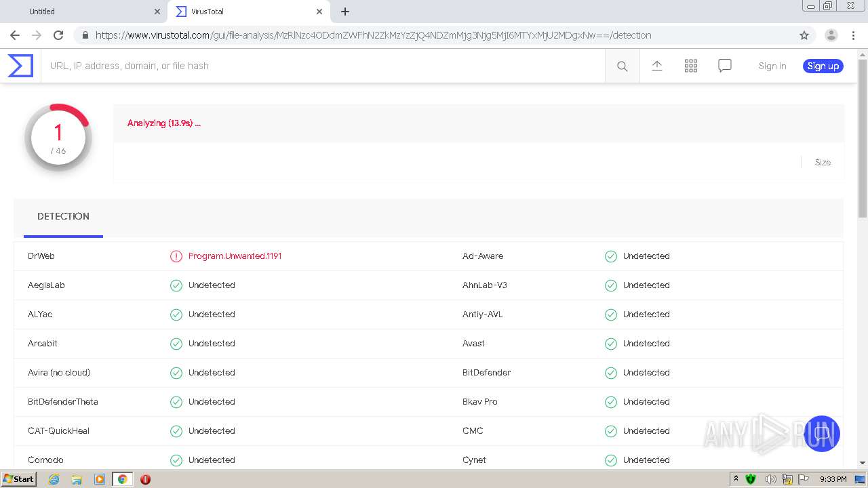Open the taskbar file explorer folder
Screen dimensions: 868x488
click(77, 479)
